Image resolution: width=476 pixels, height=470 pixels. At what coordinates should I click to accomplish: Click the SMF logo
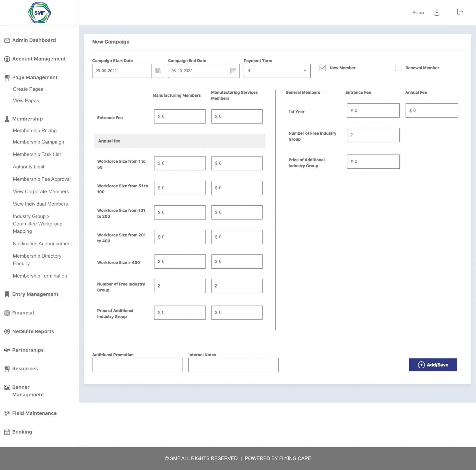pyautogui.click(x=39, y=13)
